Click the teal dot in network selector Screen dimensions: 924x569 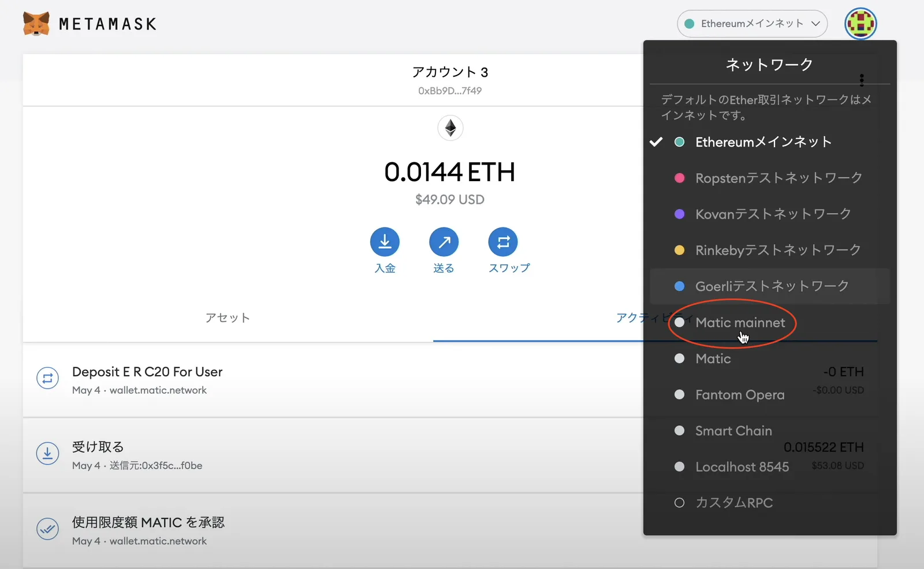pyautogui.click(x=689, y=24)
